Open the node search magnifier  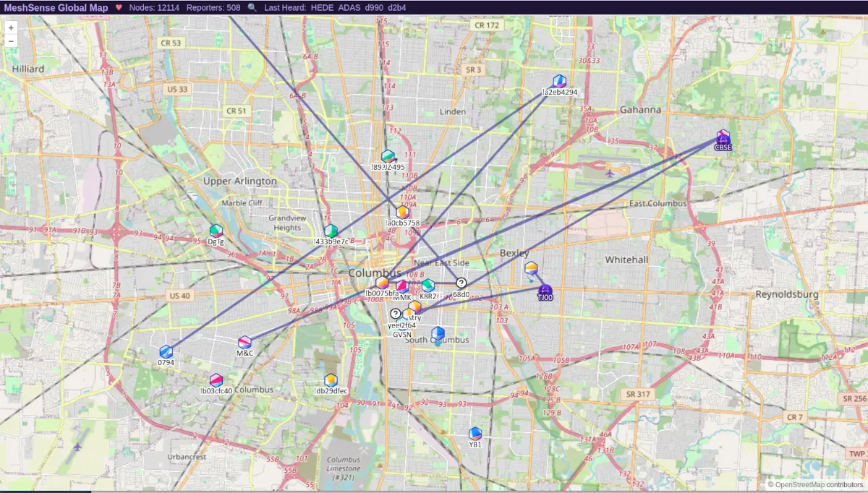pyautogui.click(x=252, y=7)
